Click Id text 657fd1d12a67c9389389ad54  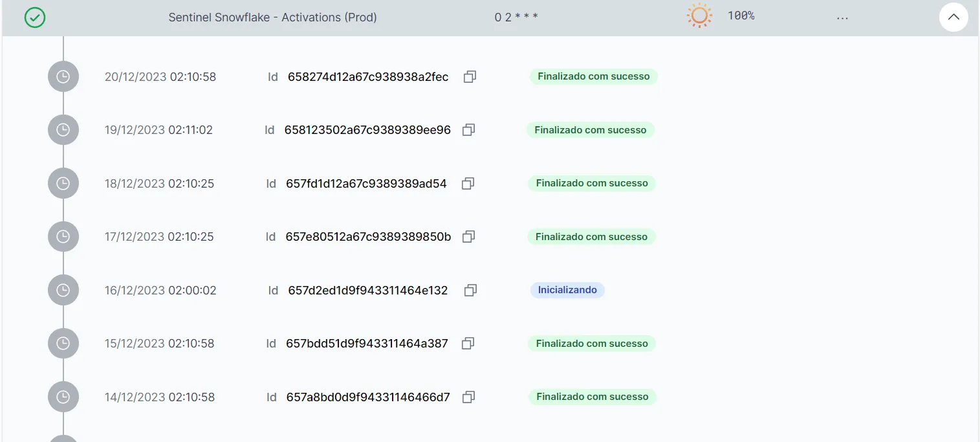[x=366, y=183]
